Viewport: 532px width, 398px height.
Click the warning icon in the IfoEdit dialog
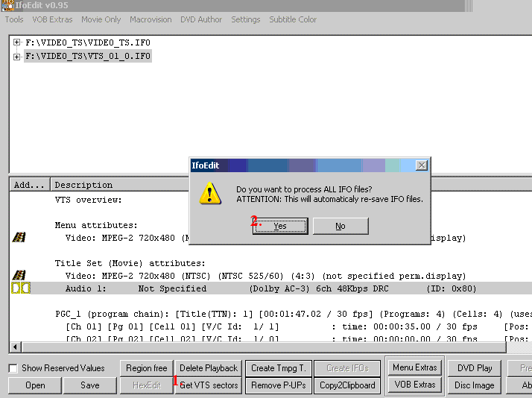pyautogui.click(x=210, y=193)
